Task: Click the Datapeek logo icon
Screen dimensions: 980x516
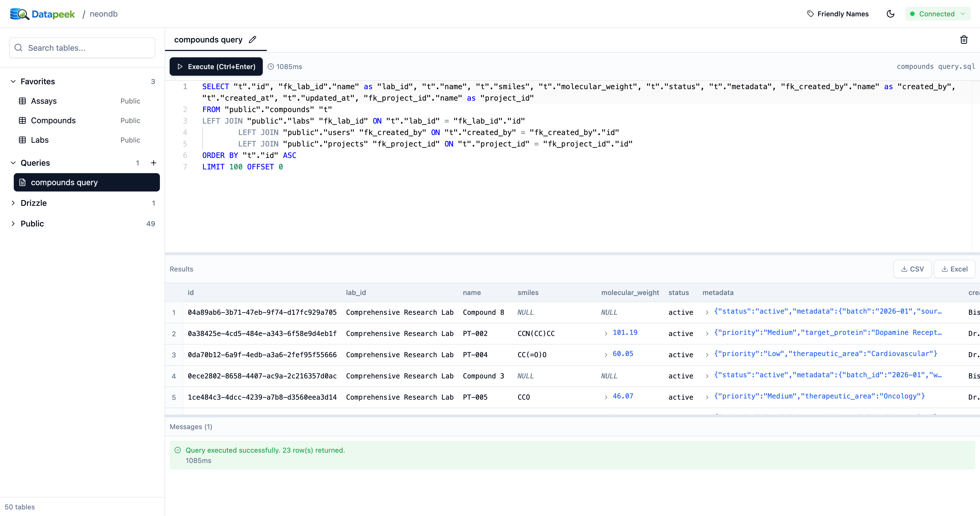Action: pyautogui.click(x=19, y=14)
